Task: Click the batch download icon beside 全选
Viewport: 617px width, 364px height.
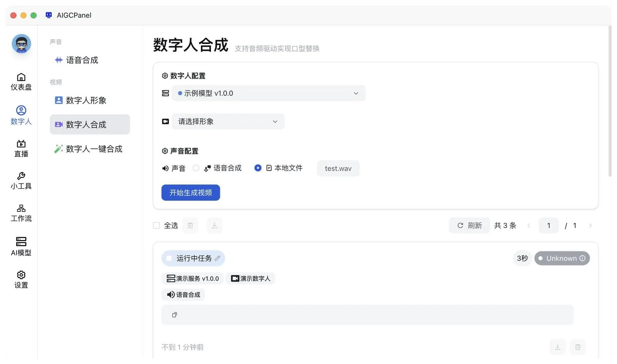Action: coord(214,225)
